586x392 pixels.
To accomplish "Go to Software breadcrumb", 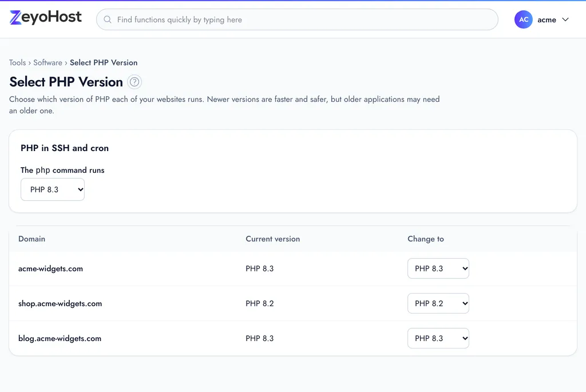I will 48,62.
